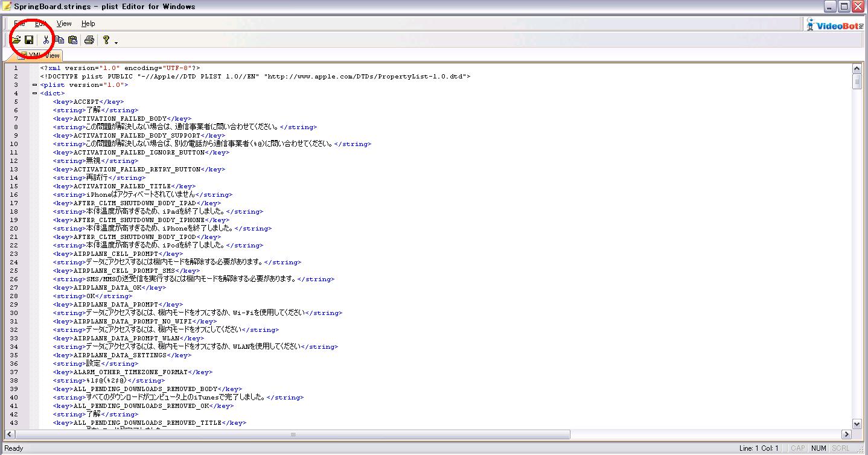Image resolution: width=868 pixels, height=455 pixels.
Task: Open the Edit menu
Action: [40, 24]
